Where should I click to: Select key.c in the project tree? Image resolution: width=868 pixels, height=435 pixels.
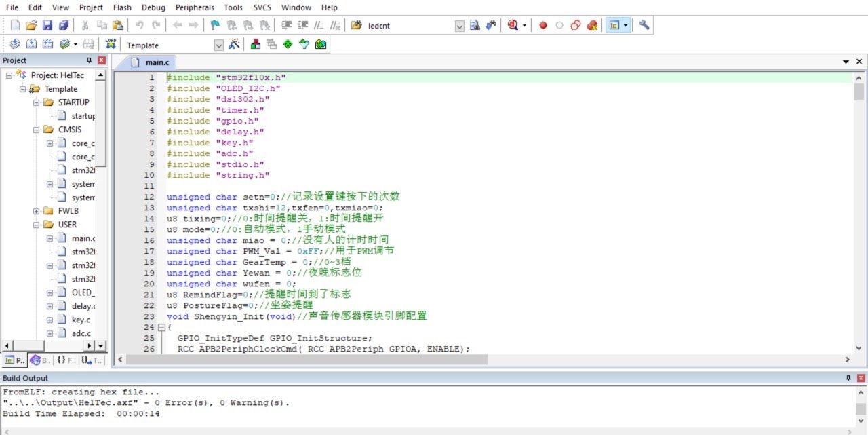(x=81, y=320)
